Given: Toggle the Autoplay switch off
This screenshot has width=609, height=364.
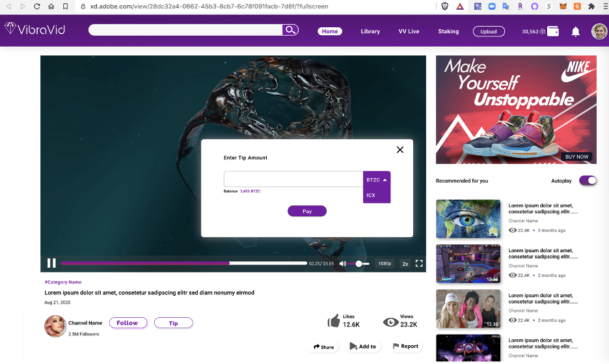Looking at the screenshot, I should click(588, 181).
